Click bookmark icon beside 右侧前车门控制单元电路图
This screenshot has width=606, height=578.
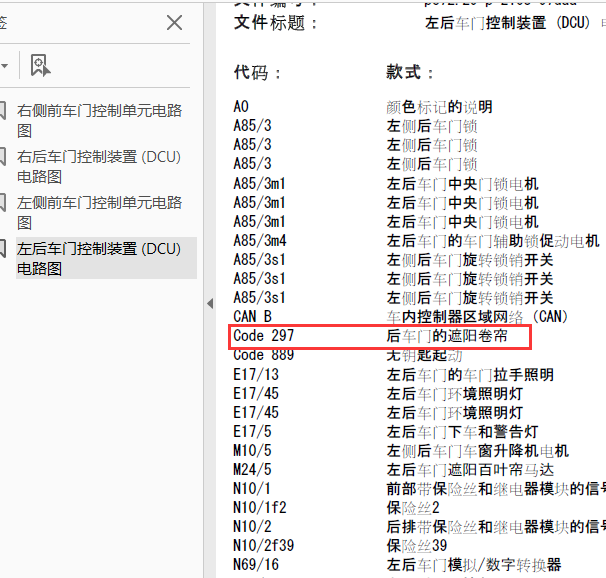(x=3, y=111)
